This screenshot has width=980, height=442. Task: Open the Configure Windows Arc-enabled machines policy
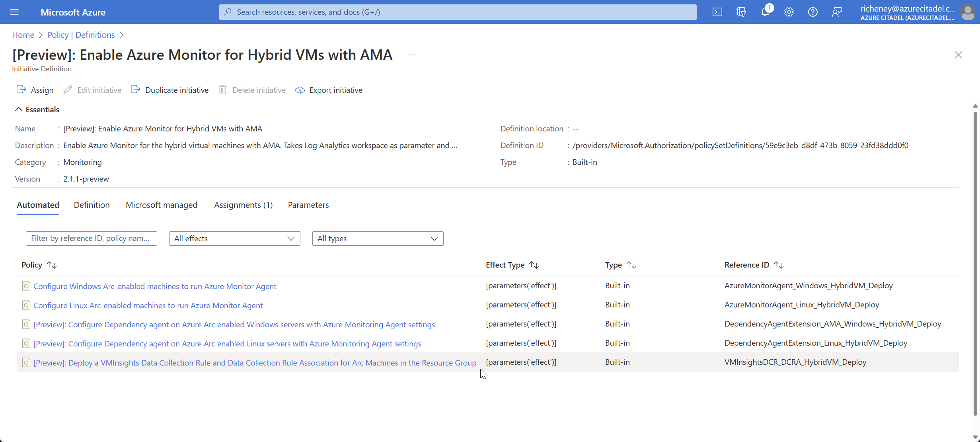point(155,286)
